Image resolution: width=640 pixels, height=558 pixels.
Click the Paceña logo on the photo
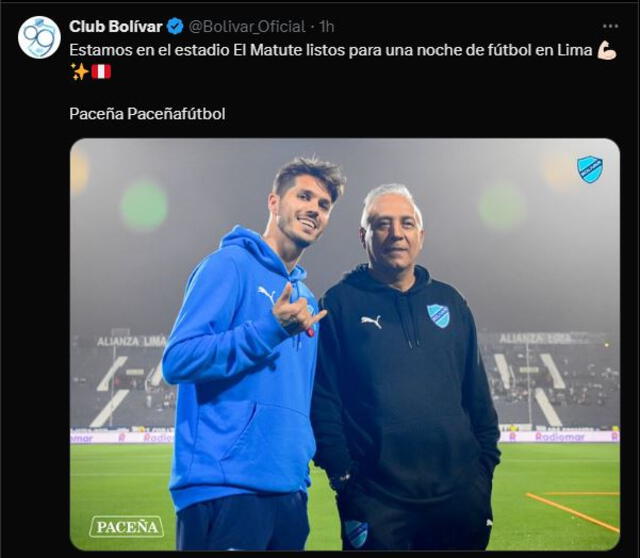(x=126, y=526)
